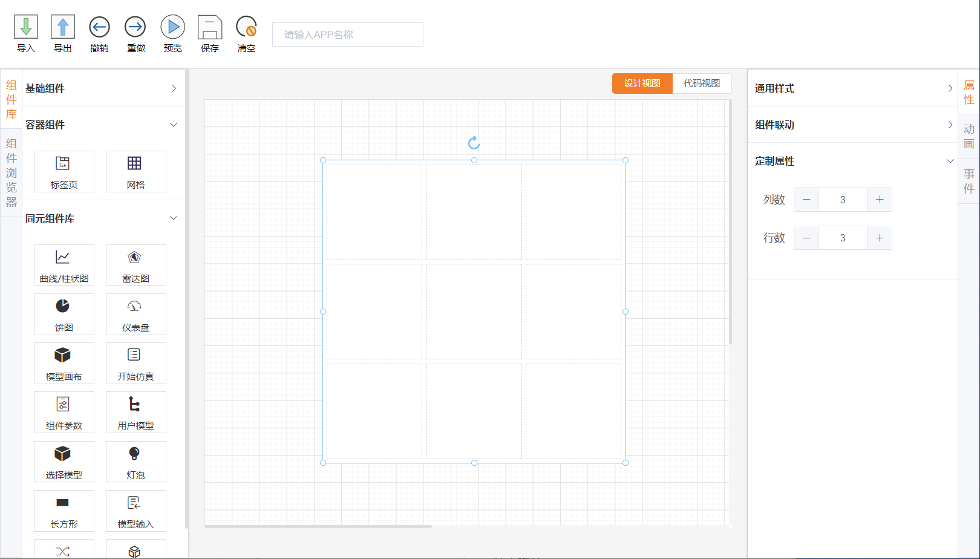Click the top-left cell of the grid
The height and width of the screenshot is (559, 980).
(374, 212)
